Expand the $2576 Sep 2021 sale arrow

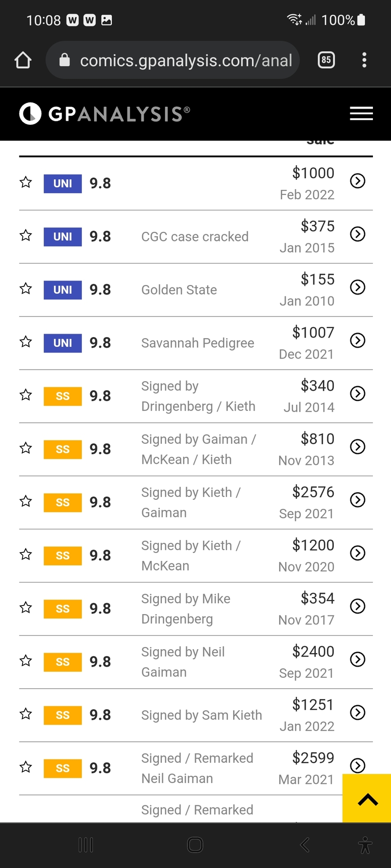pyautogui.click(x=357, y=500)
